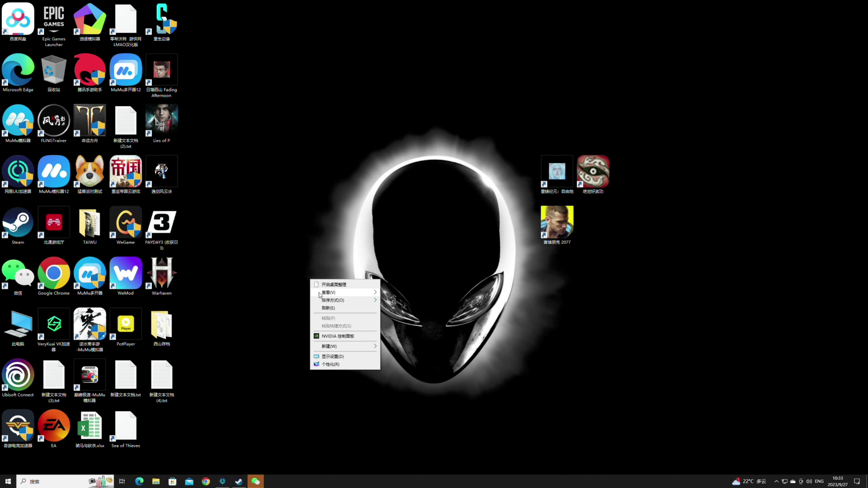Open the 百度网盘 desktop shortcut
Screen dimensions: 868x488
pos(18,22)
